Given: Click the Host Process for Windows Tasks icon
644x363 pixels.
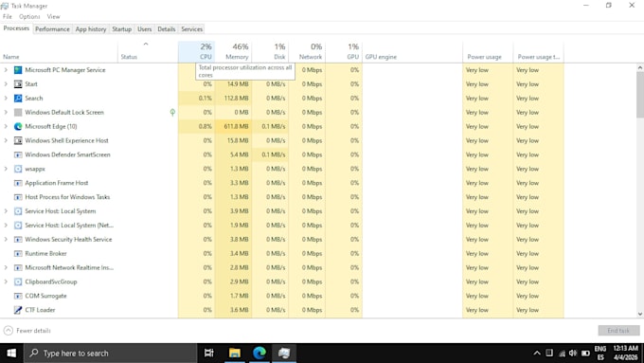Looking at the screenshot, I should 18,197.
